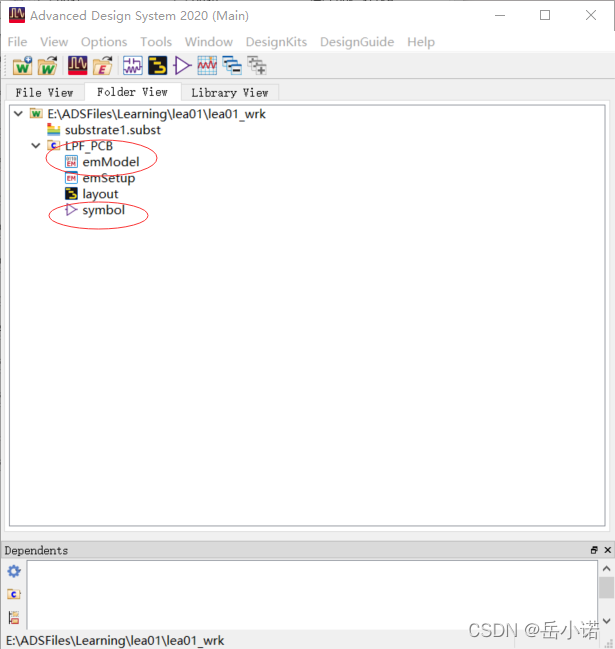The height and width of the screenshot is (649, 615).
Task: Click the hierarchy icon in Dependents panel
Action: click(x=14, y=617)
